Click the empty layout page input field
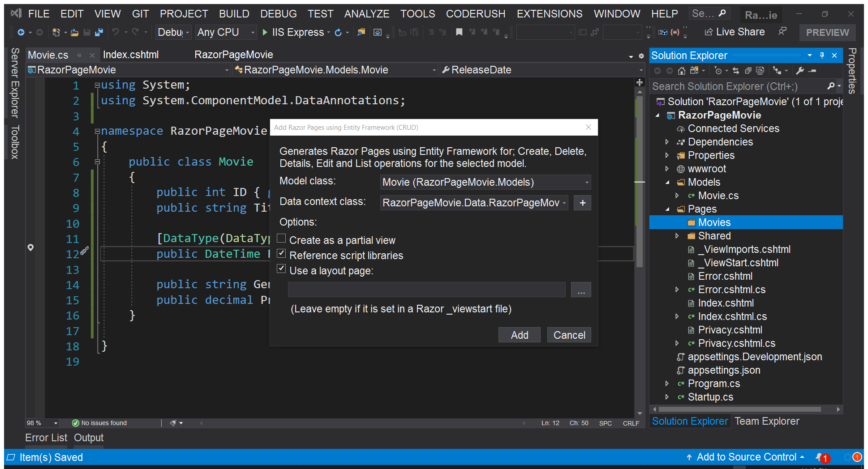868x469 pixels. point(425,289)
